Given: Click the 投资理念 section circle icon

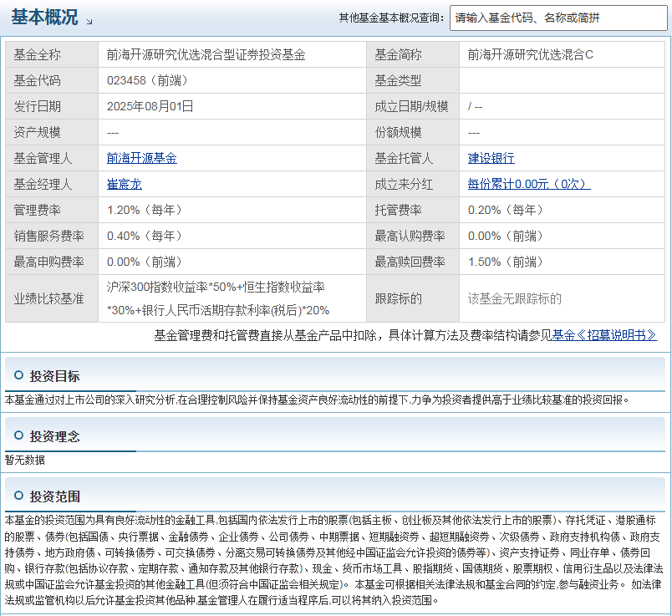Looking at the screenshot, I should 18,435.
